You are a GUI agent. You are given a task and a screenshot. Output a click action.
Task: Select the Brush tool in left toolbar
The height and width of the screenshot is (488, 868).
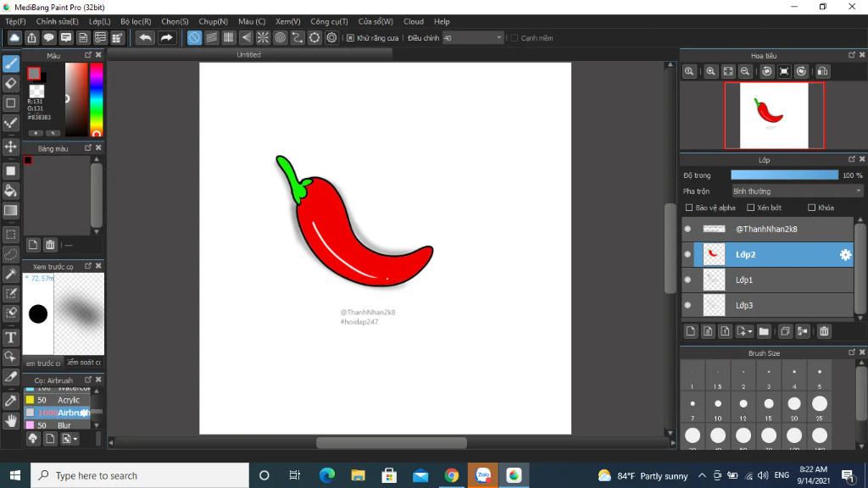coord(10,64)
